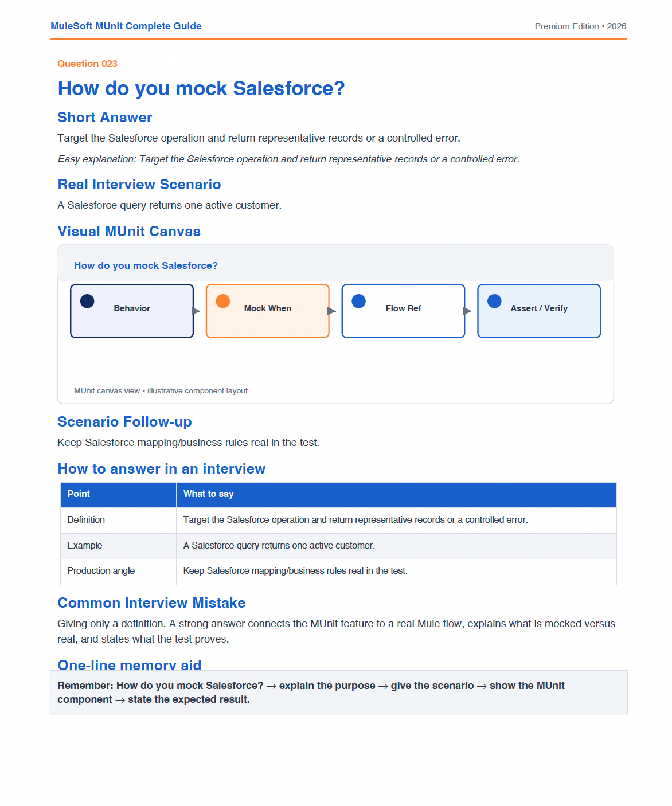Click the dark navy Behavior circle icon

87,301
